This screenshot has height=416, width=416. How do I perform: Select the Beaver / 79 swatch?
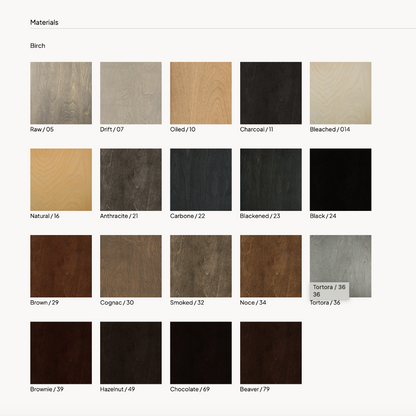(x=271, y=353)
